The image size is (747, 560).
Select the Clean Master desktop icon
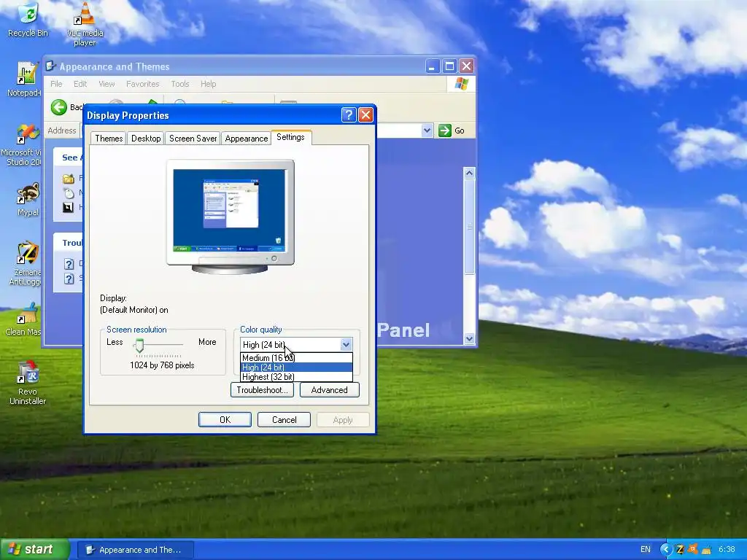(25, 319)
